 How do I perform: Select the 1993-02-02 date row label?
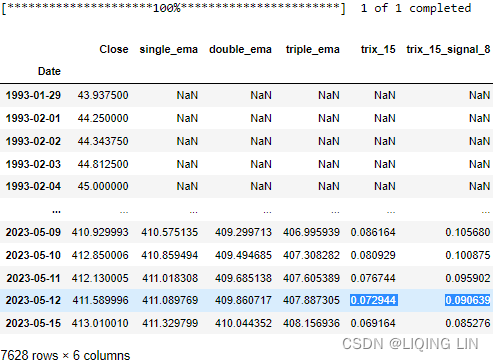coord(33,141)
